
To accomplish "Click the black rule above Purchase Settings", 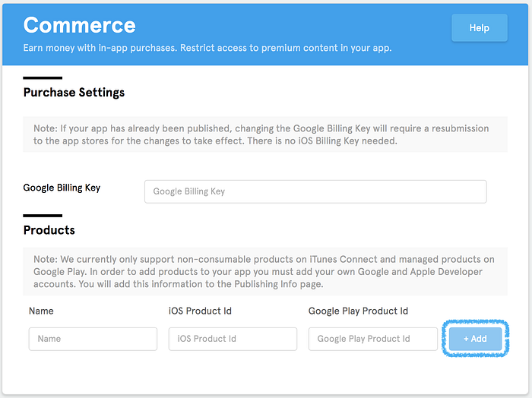I will tap(43, 77).
